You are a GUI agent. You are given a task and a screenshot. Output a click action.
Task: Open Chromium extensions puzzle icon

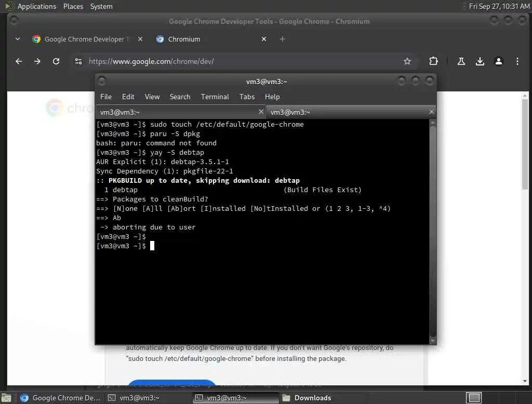(x=433, y=61)
